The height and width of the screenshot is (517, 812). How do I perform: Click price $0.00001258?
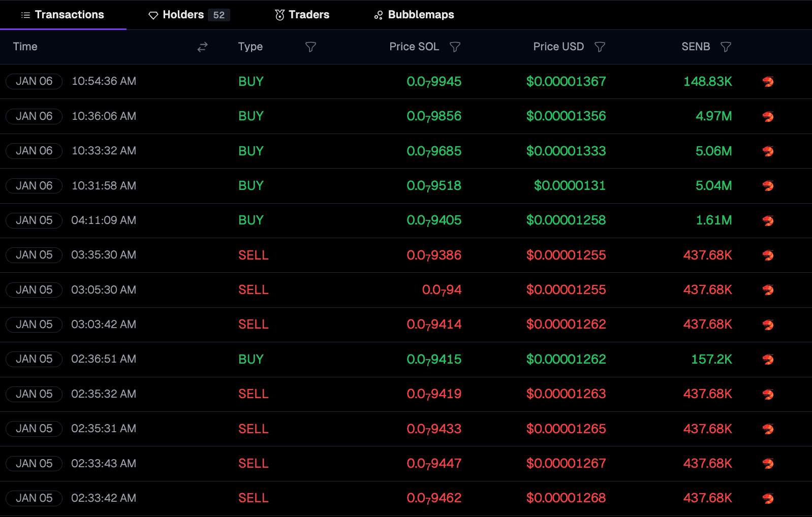pyautogui.click(x=566, y=220)
